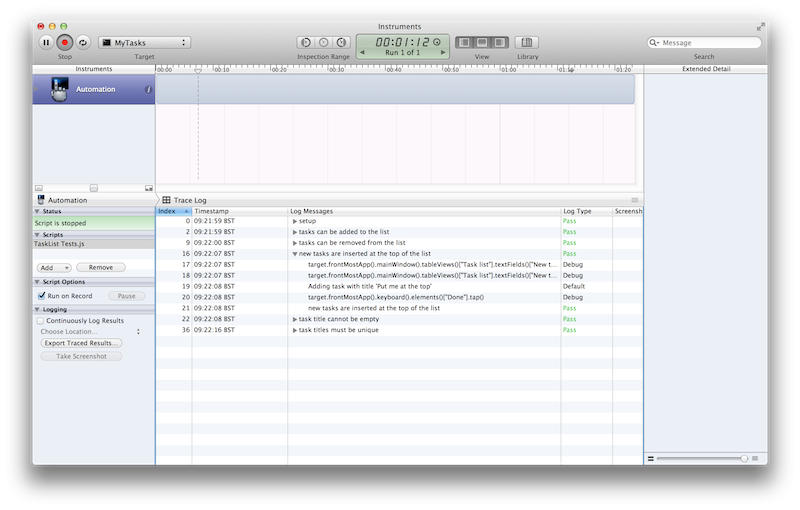Viewport: 800px width, 510px height.
Task: Click Export Traced Results button
Action: pos(81,343)
